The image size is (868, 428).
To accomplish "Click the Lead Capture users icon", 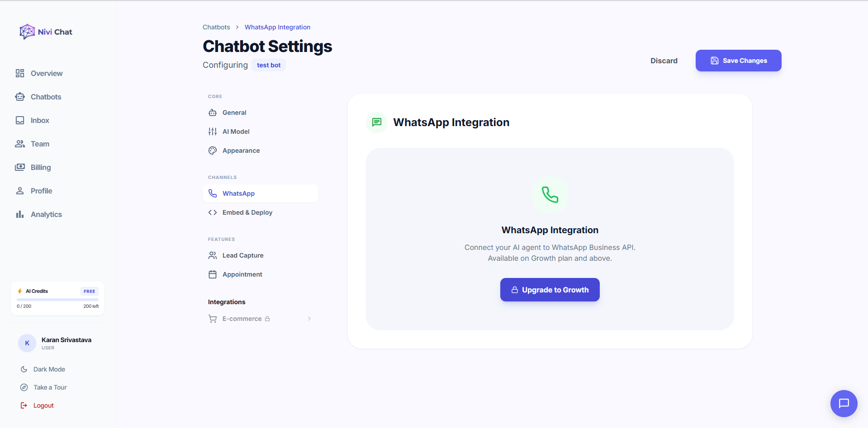I will coord(213,255).
